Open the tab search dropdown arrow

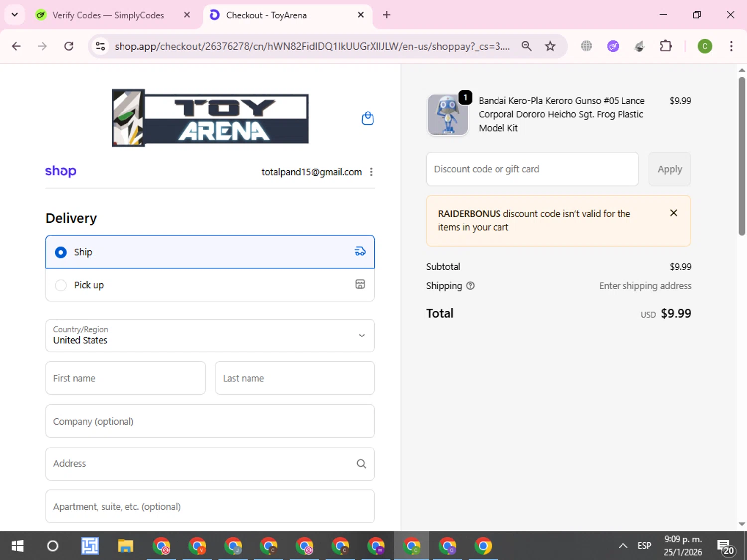click(15, 15)
